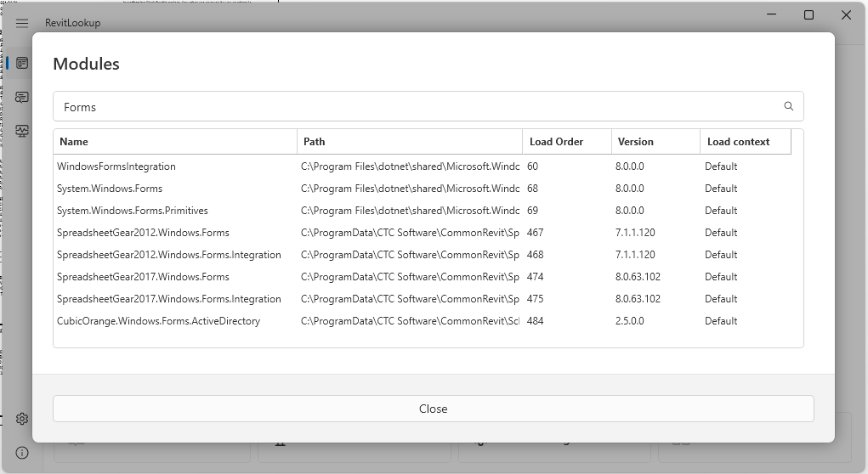Sort by the Path column header
Image resolution: width=868 pixels, height=474 pixels.
pos(410,142)
